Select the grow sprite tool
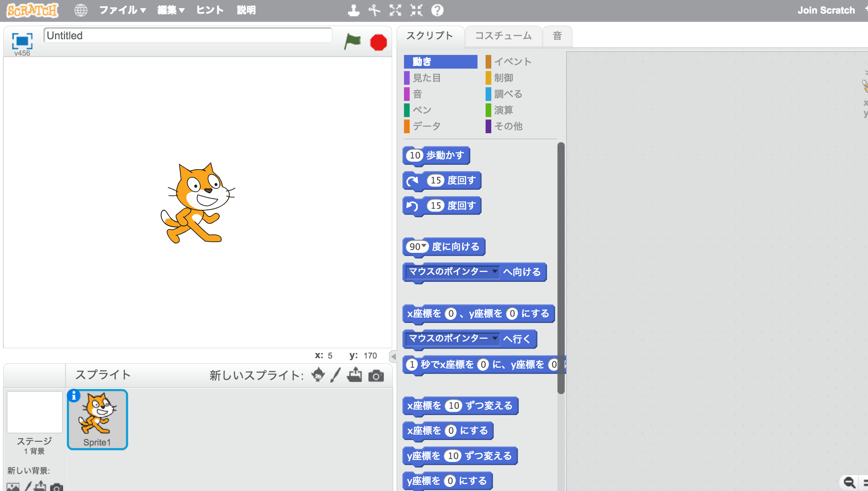868x491 pixels. pos(395,10)
